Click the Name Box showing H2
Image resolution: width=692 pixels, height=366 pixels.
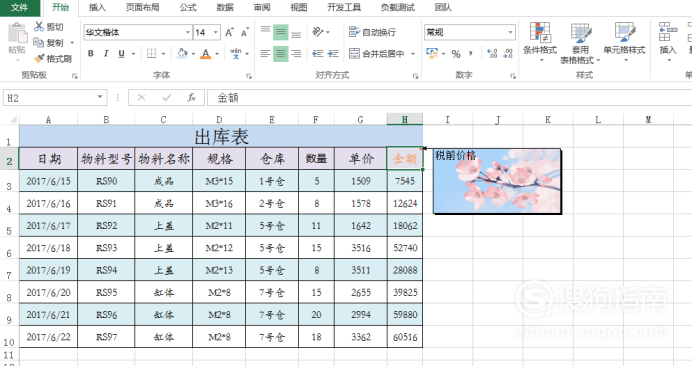(x=55, y=98)
